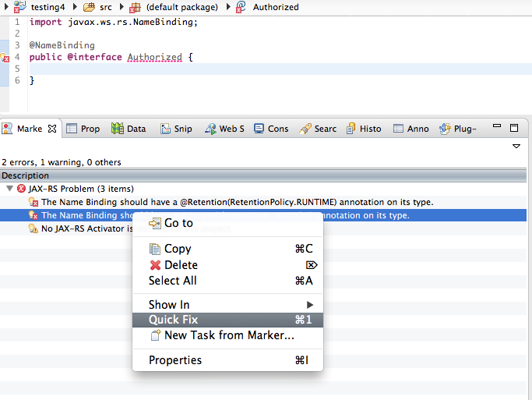
Task: Open the Anno tab
Action: pyautogui.click(x=411, y=129)
